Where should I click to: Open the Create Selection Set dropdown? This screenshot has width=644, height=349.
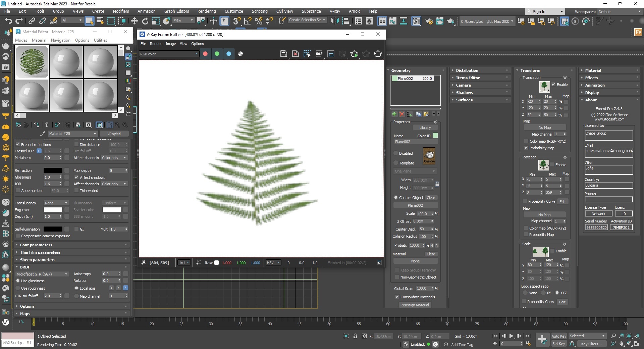(x=307, y=20)
